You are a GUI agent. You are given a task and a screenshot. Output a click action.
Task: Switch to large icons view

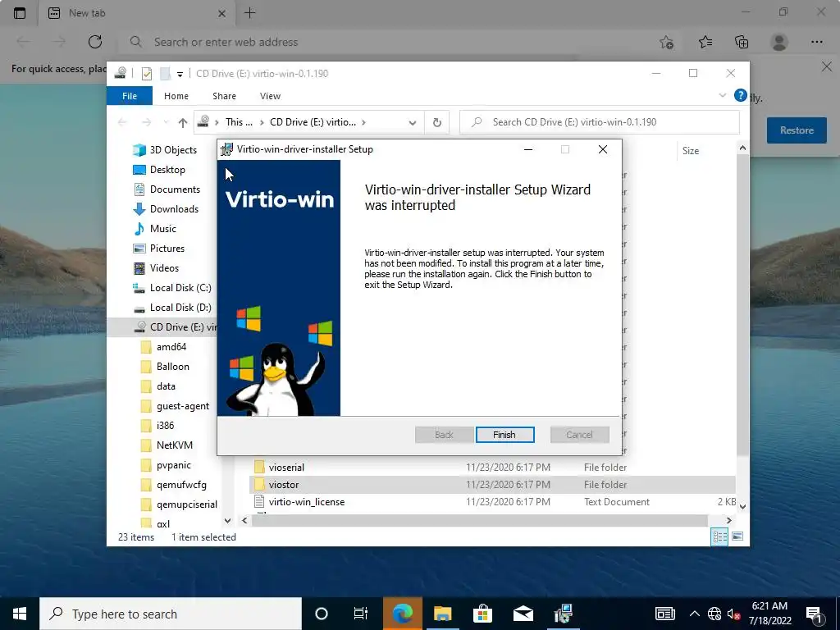point(737,536)
